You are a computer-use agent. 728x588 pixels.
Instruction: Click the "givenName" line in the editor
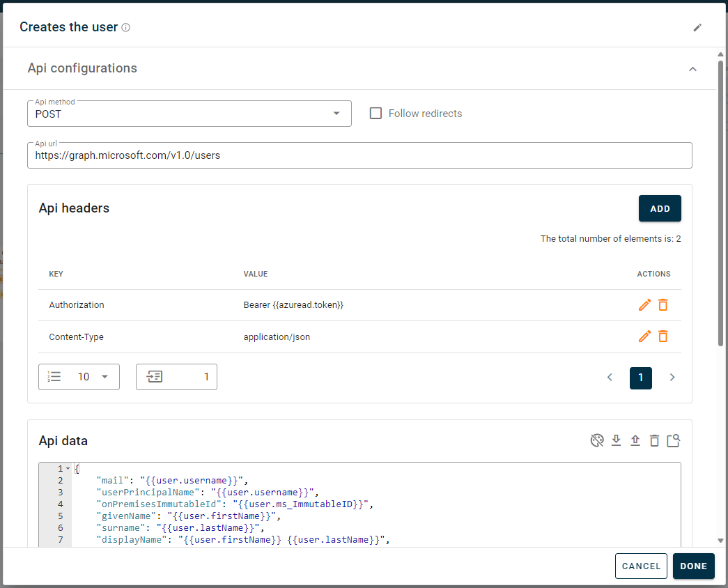click(x=188, y=516)
